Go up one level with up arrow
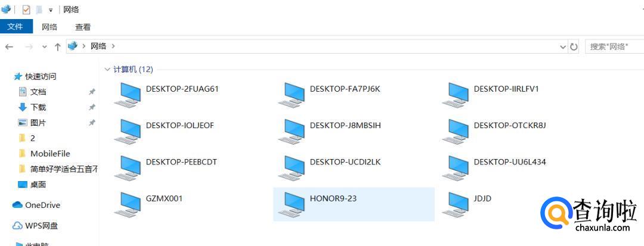Screen dimensions: 644x246 pyautogui.click(x=57, y=46)
